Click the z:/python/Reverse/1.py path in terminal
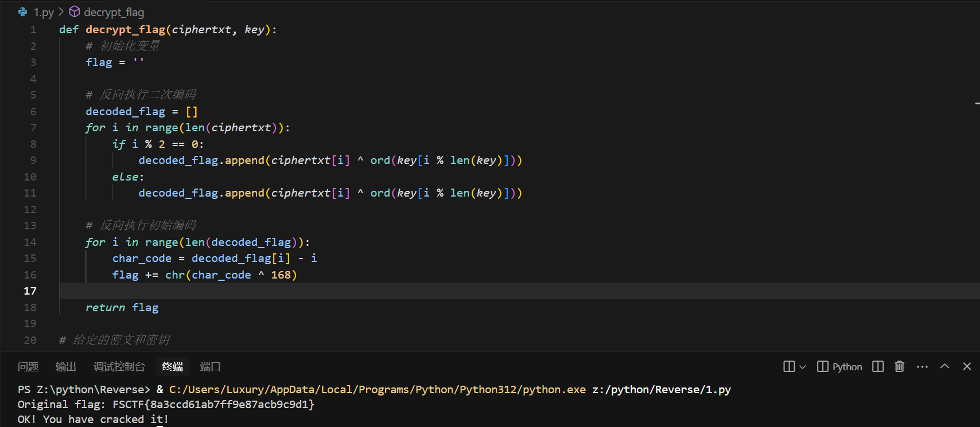The width and height of the screenshot is (980, 427). point(662,390)
